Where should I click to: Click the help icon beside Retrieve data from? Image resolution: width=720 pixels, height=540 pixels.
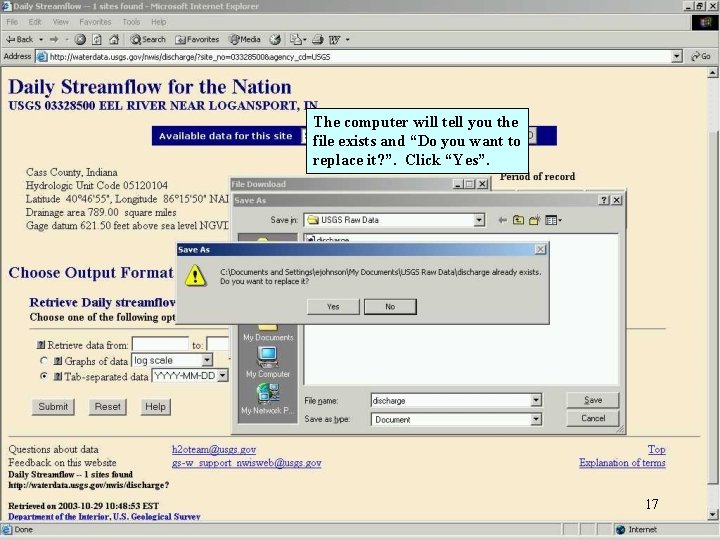tap(41, 345)
